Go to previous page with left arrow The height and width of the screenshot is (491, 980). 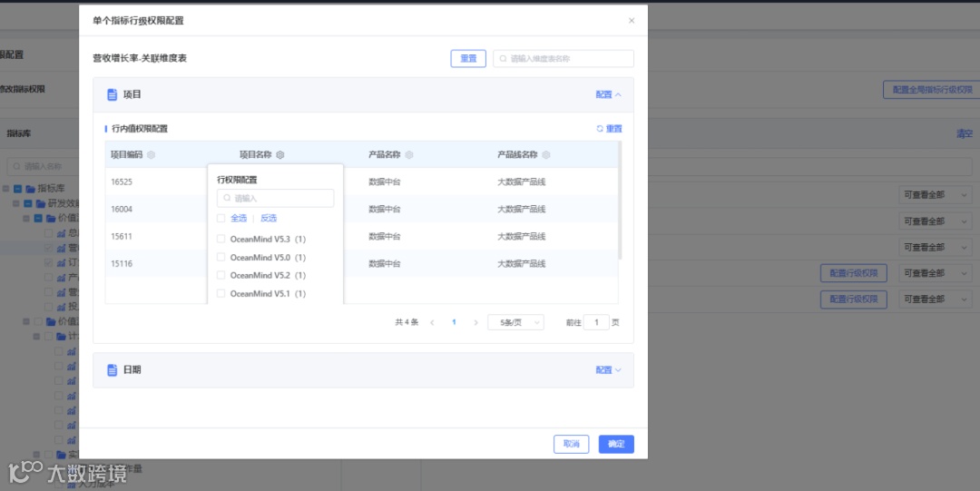tap(432, 323)
